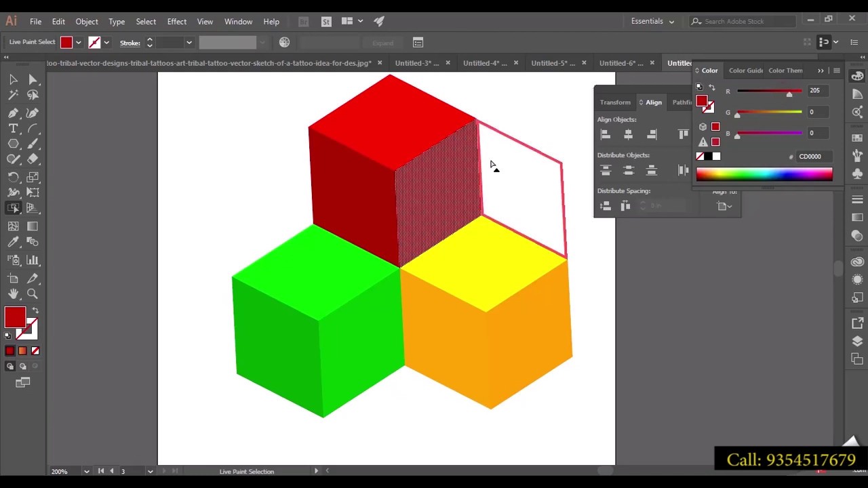
Task: Select the Magic Wand tool
Action: coord(13,95)
